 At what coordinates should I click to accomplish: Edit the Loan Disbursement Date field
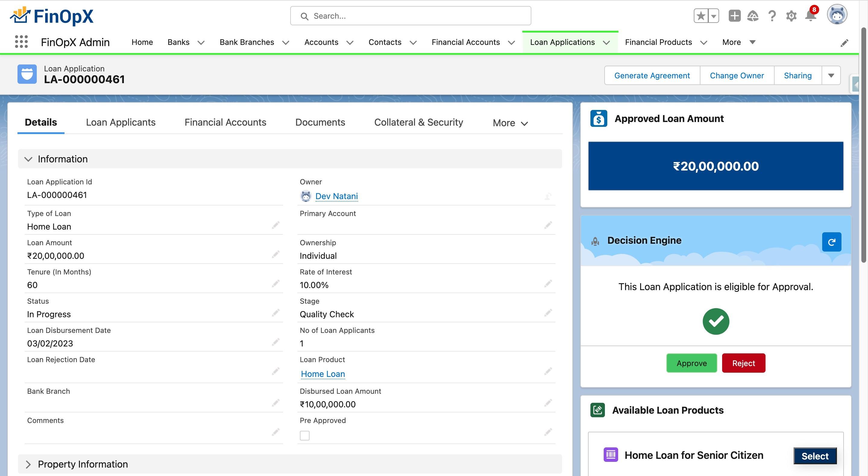coord(276,342)
